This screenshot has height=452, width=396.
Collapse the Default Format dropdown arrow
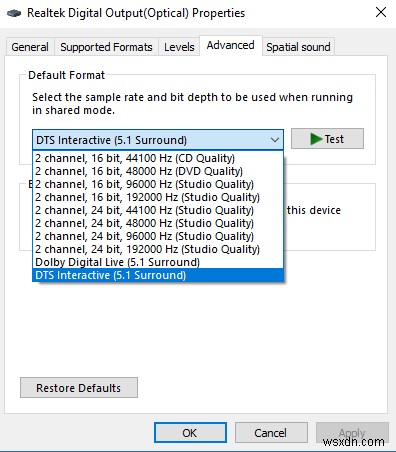(275, 140)
